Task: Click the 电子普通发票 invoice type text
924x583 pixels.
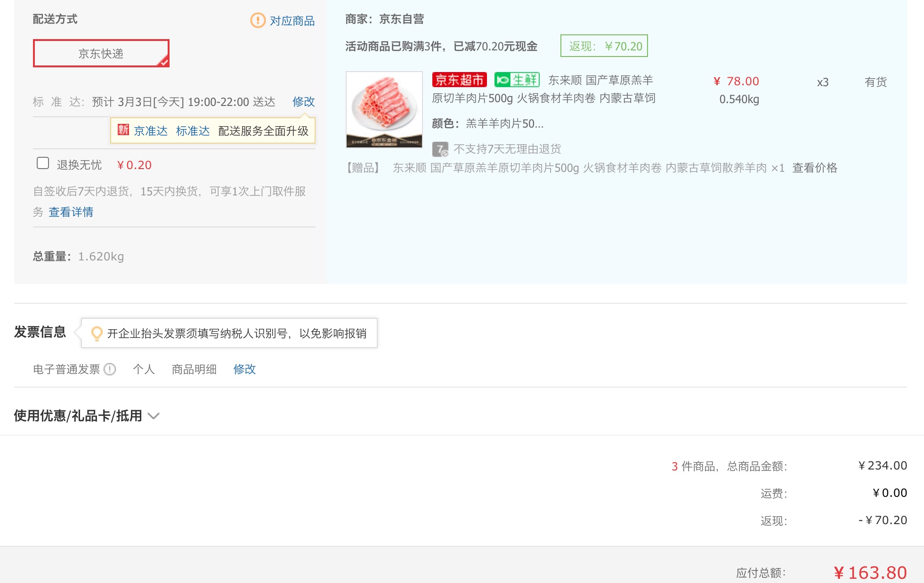Action: (x=66, y=369)
